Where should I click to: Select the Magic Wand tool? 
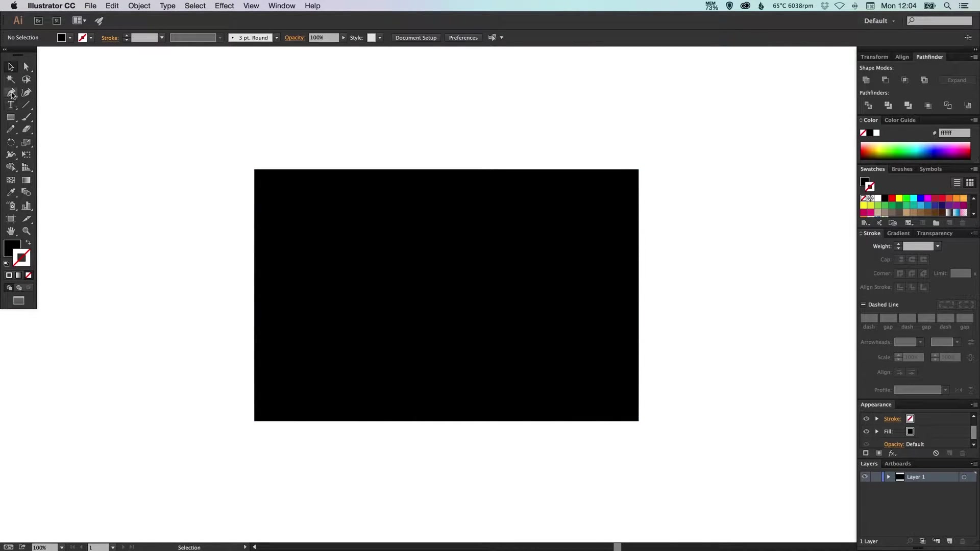(x=10, y=80)
